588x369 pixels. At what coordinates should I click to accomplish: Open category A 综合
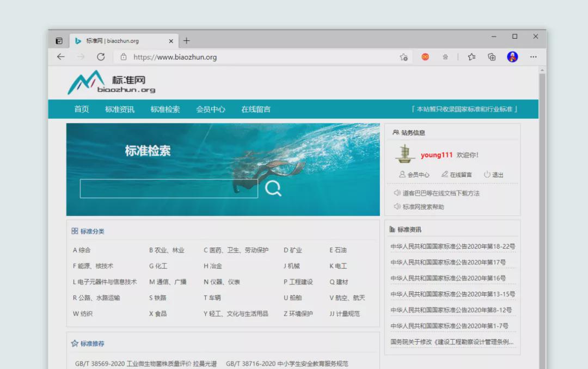(82, 250)
